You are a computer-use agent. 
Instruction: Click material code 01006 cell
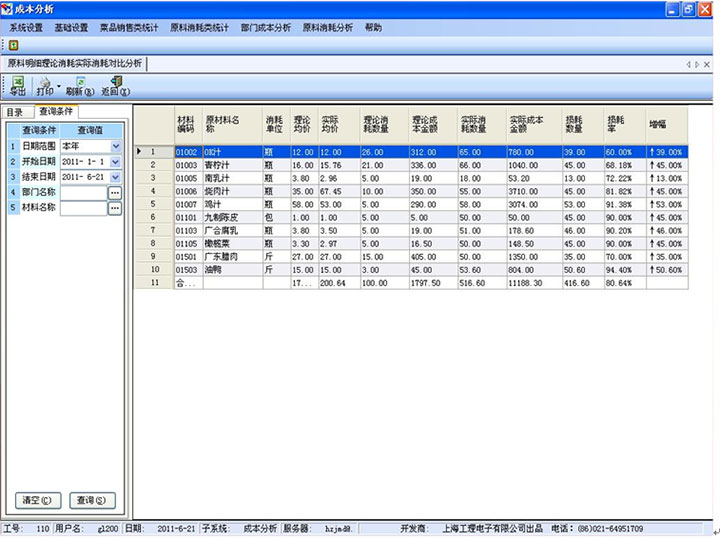coord(188,191)
